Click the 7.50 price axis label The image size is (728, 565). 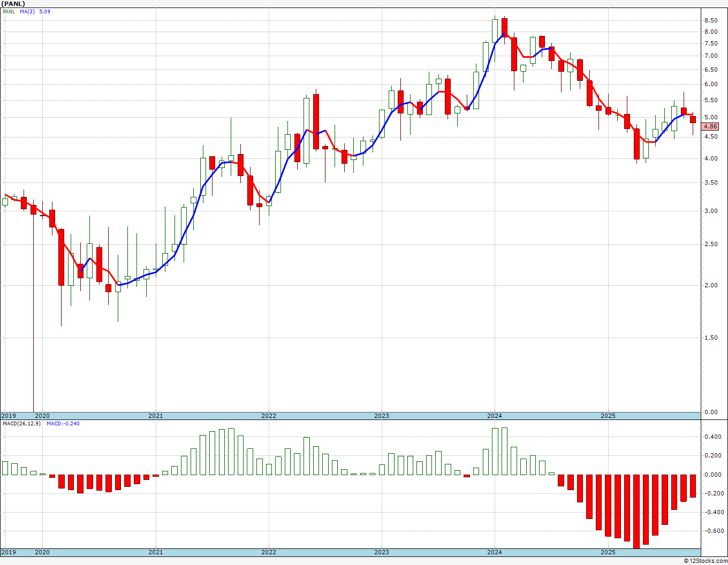click(x=711, y=43)
